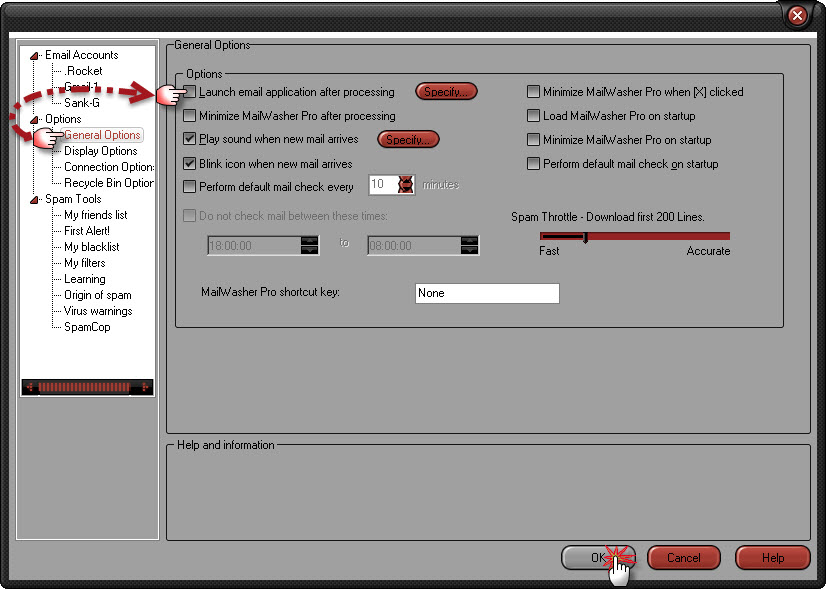Enable Launch email application after processing

point(190,92)
